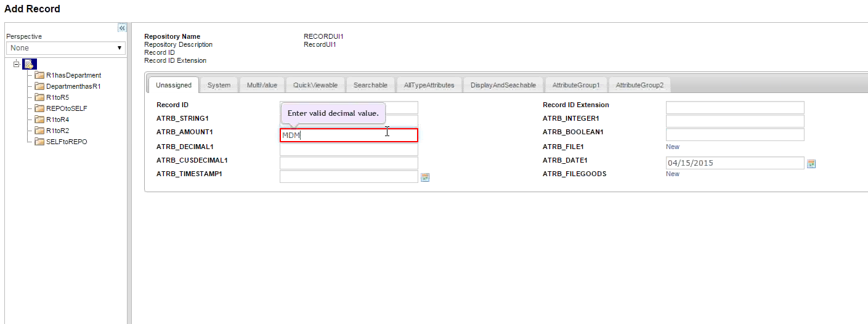Viewport: 868px width, 324px height.
Task: Switch to the Unassigned tab
Action: (174, 85)
